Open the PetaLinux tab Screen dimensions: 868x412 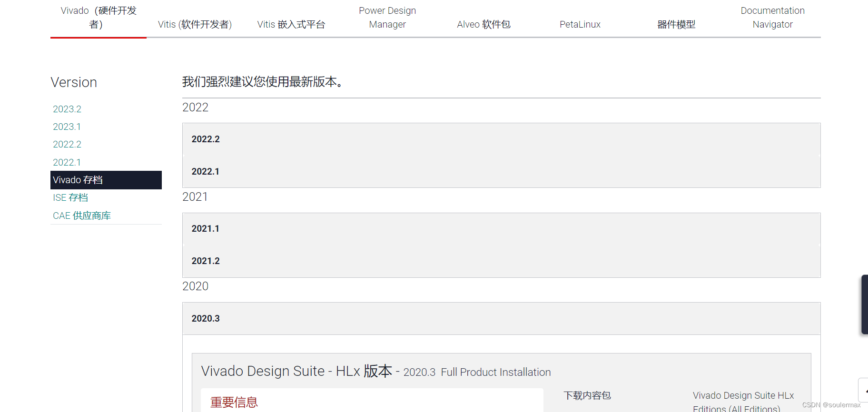[x=580, y=24]
